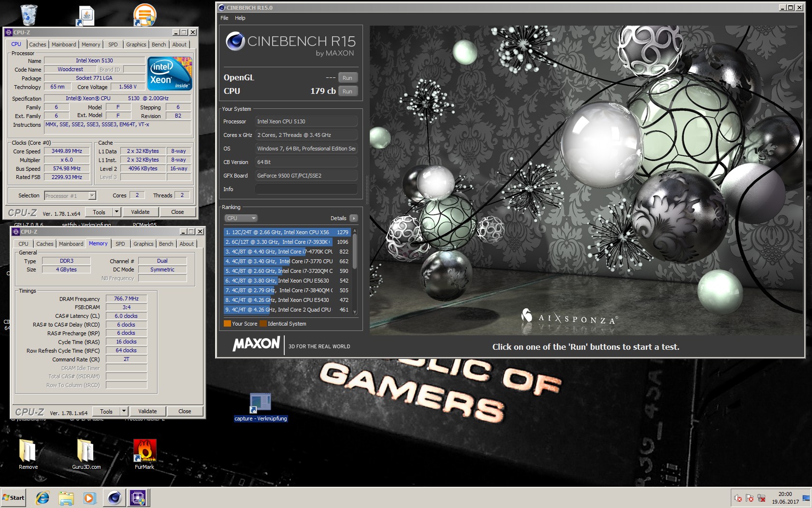Click the Cinebench title bar icon

coord(222,8)
